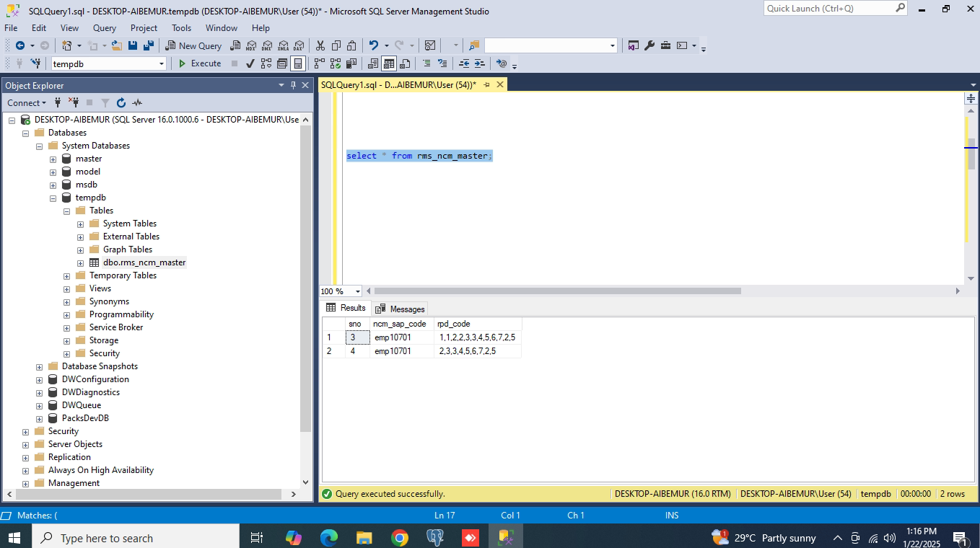980x548 pixels.
Task: Click the Object Explorer vertical scrollbar
Action: point(305,278)
